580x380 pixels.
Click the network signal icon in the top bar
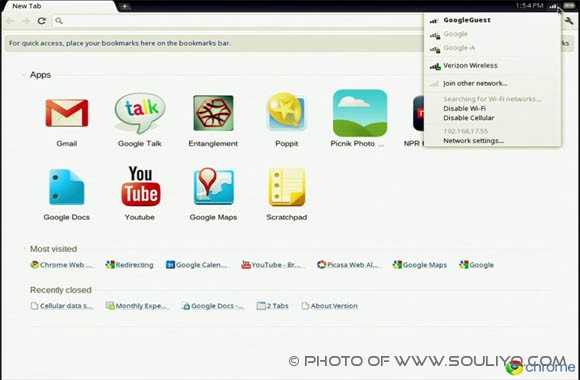coord(553,6)
